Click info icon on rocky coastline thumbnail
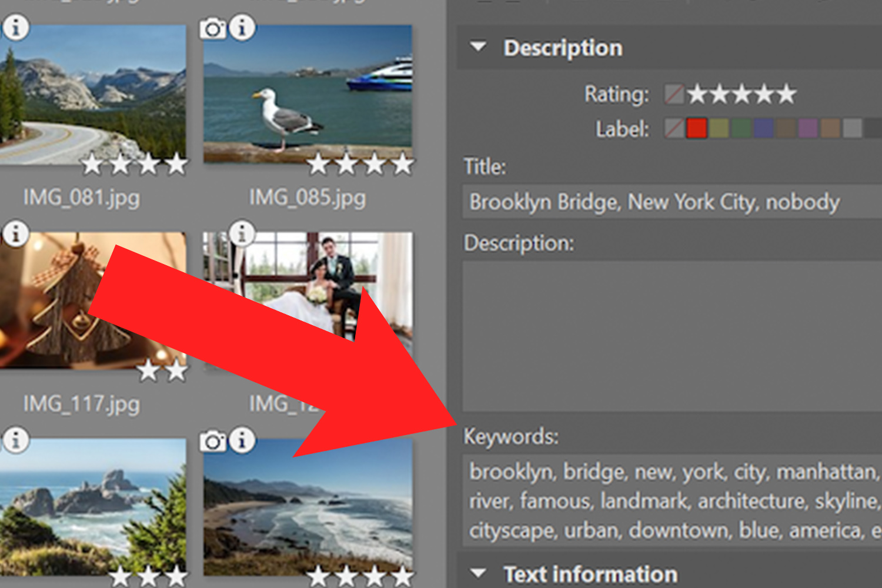The height and width of the screenshot is (588, 882). [x=16, y=440]
